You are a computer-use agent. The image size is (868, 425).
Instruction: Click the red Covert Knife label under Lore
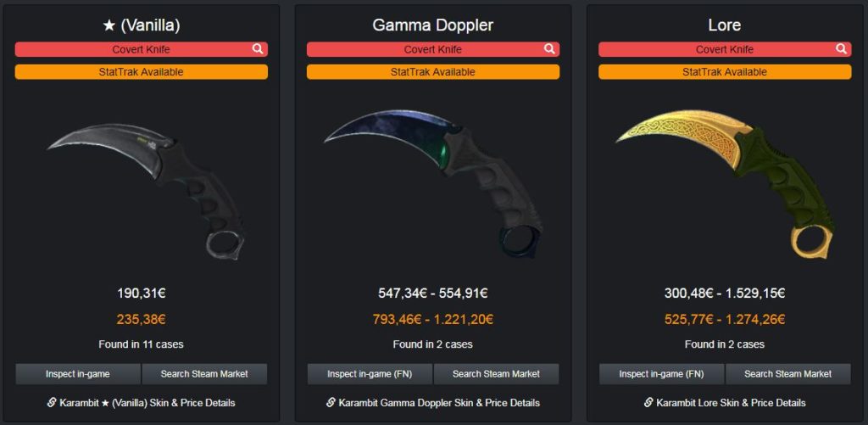(725, 49)
